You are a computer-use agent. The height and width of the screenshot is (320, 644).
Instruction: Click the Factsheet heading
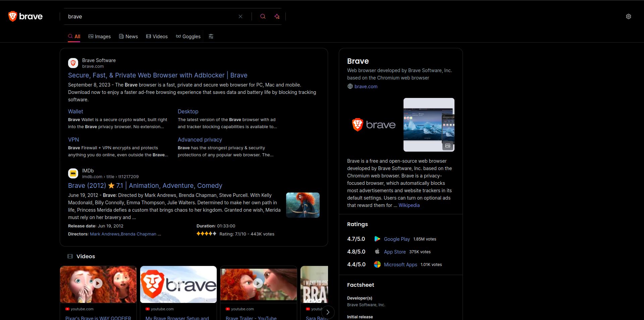(x=361, y=285)
